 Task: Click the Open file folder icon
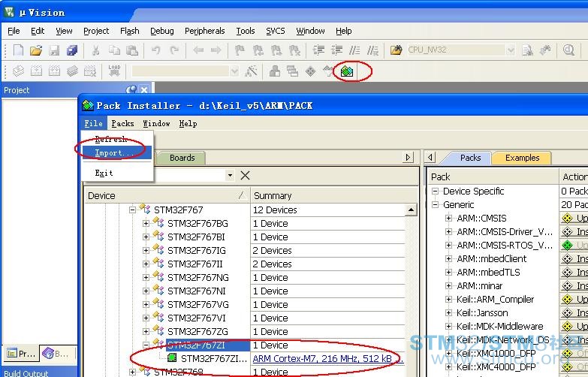click(x=36, y=50)
